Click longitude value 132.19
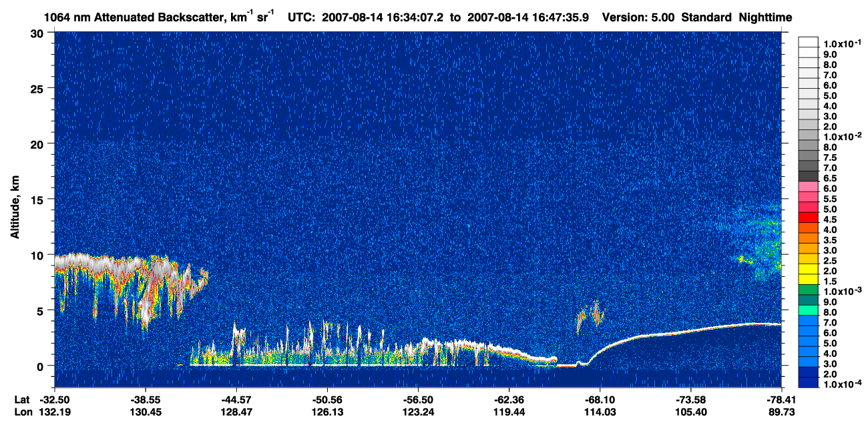The width and height of the screenshot is (868, 445). (53, 412)
